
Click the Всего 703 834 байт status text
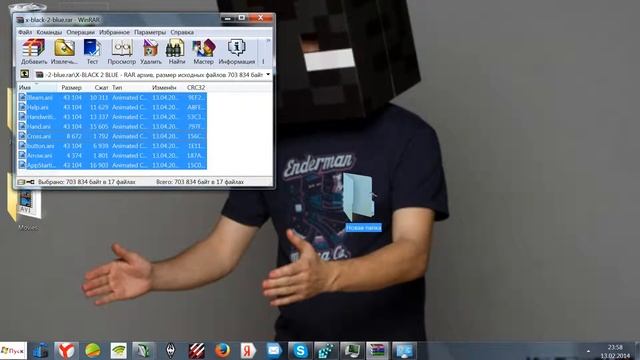(x=200, y=182)
